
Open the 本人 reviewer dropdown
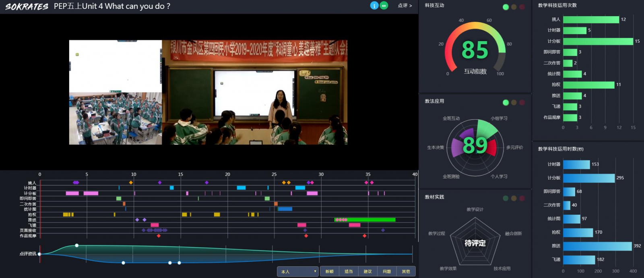click(297, 272)
